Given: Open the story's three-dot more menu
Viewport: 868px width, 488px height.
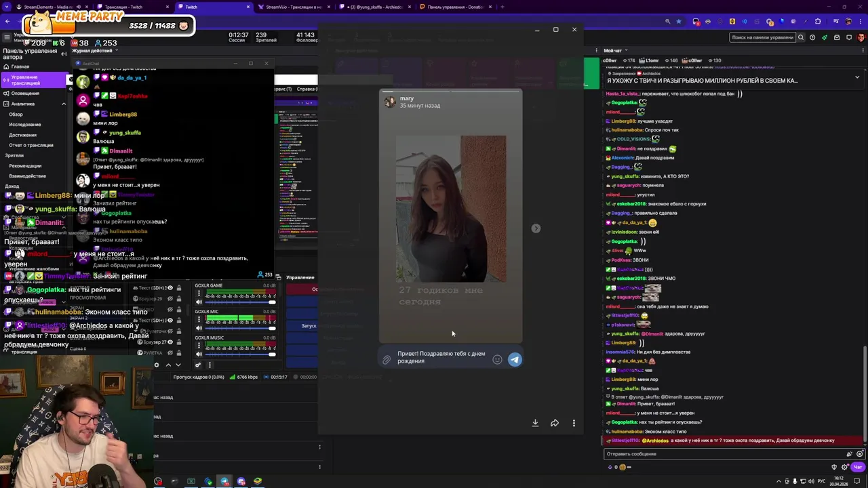Looking at the screenshot, I should (x=574, y=423).
